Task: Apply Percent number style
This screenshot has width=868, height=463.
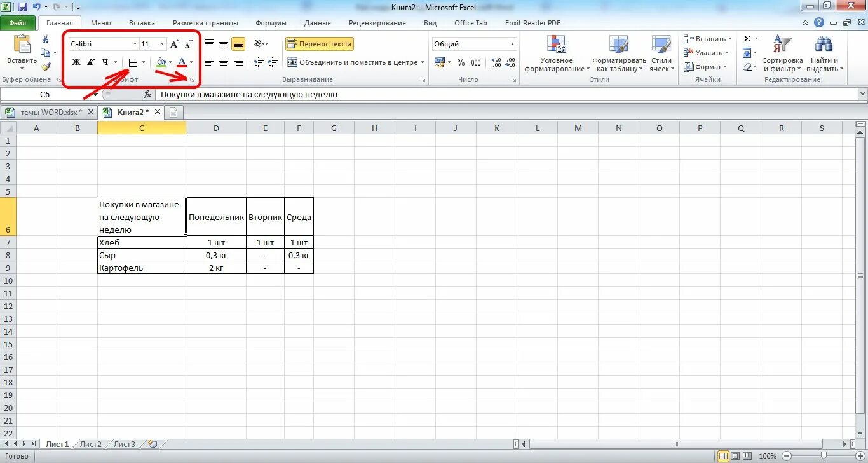Action: pos(461,62)
